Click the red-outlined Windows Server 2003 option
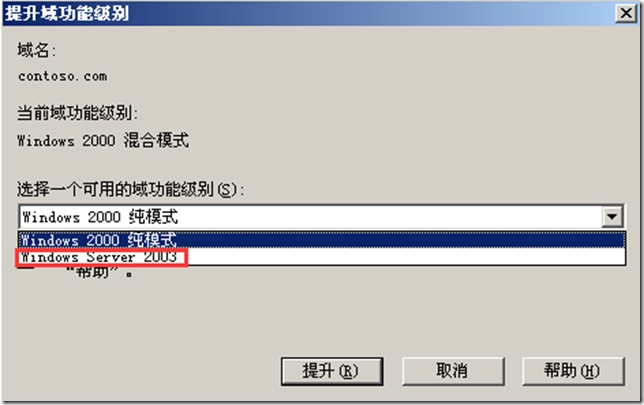 pyautogui.click(x=101, y=257)
